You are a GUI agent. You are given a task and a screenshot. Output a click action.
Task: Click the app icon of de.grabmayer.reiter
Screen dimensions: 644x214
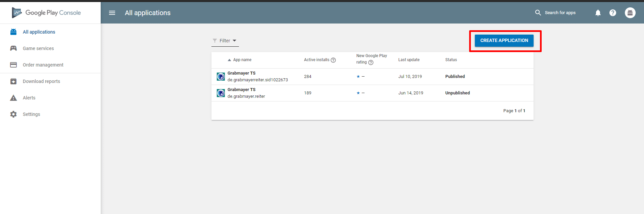221,93
